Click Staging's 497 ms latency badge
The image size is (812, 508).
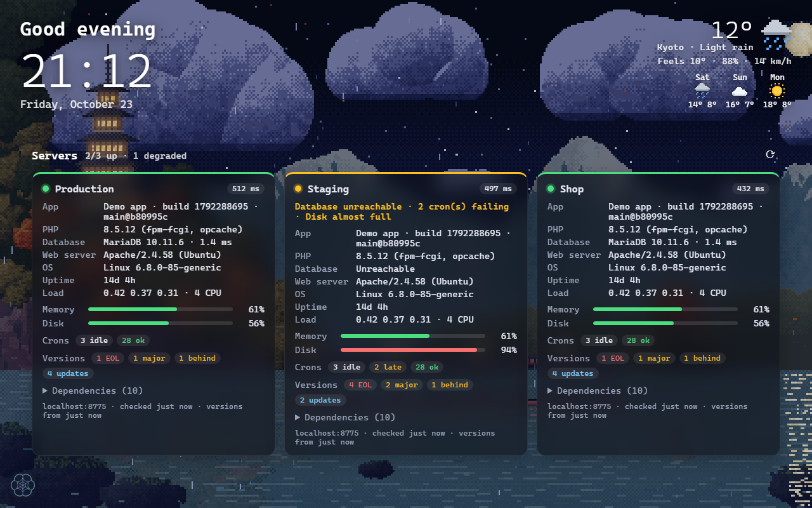[499, 189]
